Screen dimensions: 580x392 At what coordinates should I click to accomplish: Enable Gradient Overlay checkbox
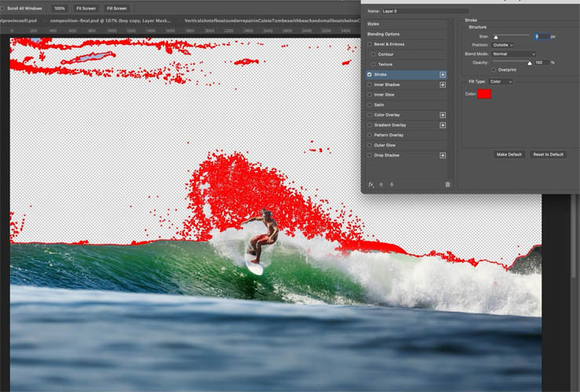(x=369, y=125)
